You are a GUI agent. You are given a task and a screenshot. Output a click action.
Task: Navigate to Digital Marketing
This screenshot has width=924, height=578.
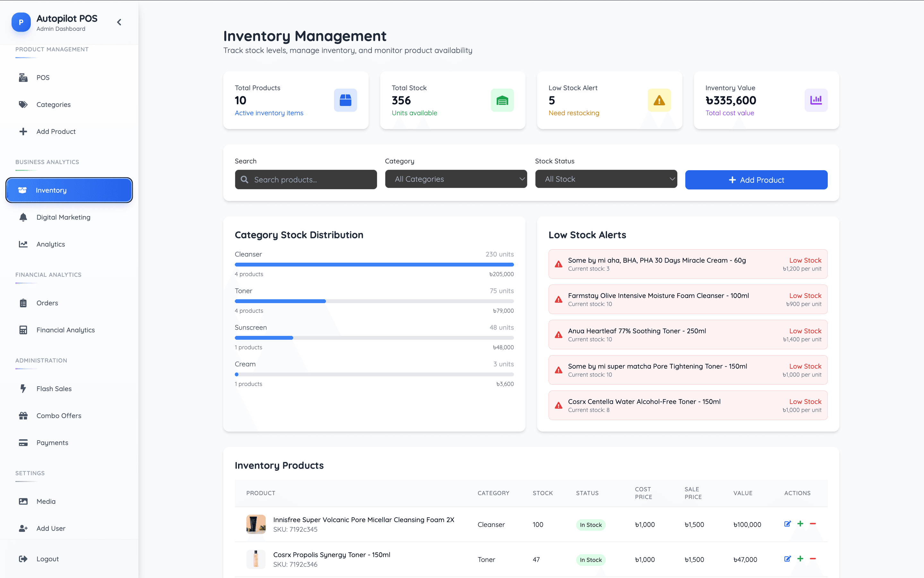point(69,217)
